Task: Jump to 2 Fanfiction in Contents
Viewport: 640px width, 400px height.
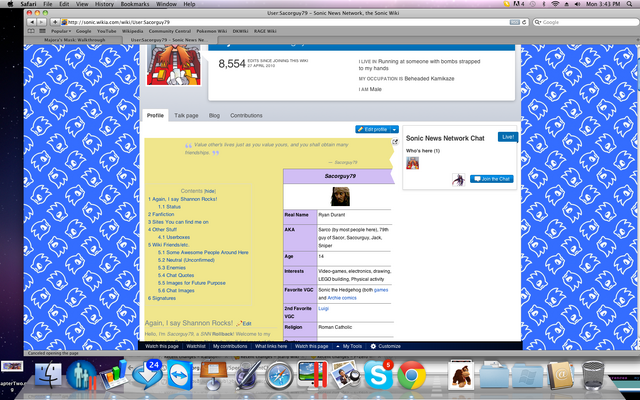Action: pyautogui.click(x=161, y=214)
